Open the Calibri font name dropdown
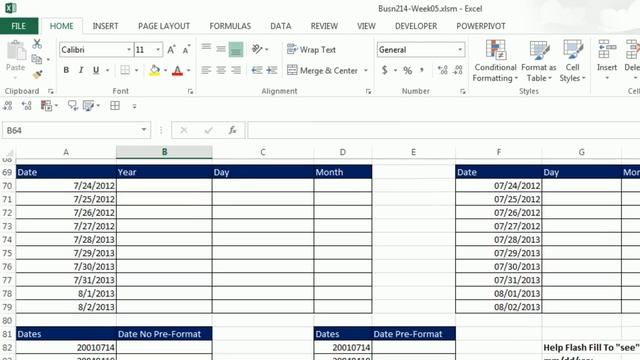640x360 pixels. (129, 50)
